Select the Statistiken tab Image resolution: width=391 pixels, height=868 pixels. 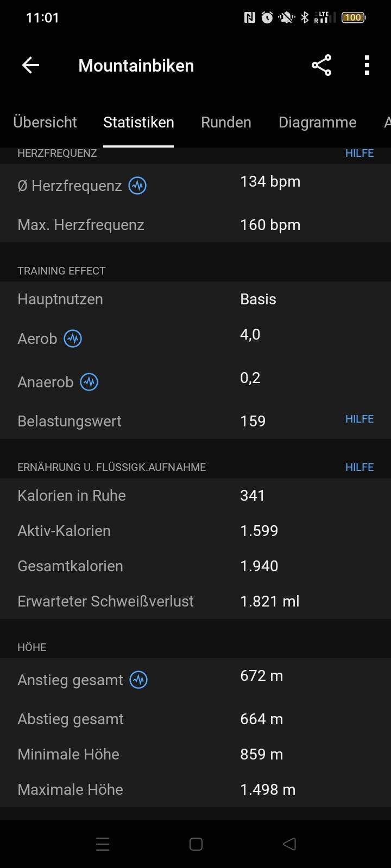pos(138,122)
